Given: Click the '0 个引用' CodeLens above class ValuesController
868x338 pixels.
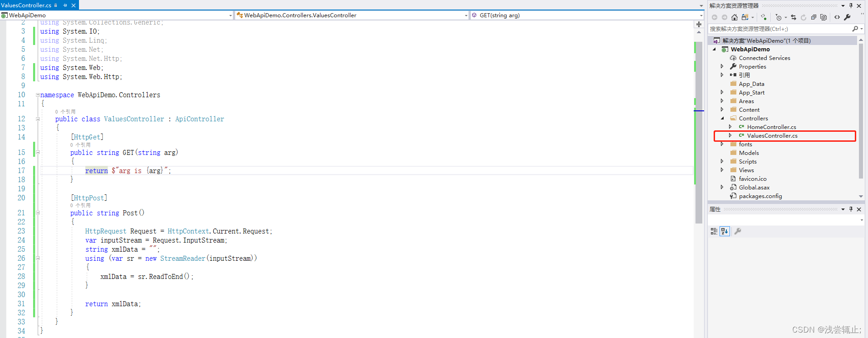Looking at the screenshot, I should point(65,112).
